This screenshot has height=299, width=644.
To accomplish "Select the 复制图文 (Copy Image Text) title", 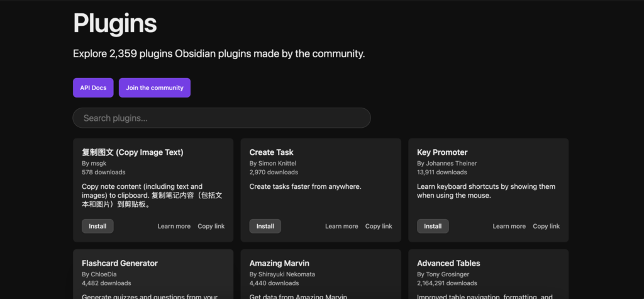I will (x=133, y=152).
